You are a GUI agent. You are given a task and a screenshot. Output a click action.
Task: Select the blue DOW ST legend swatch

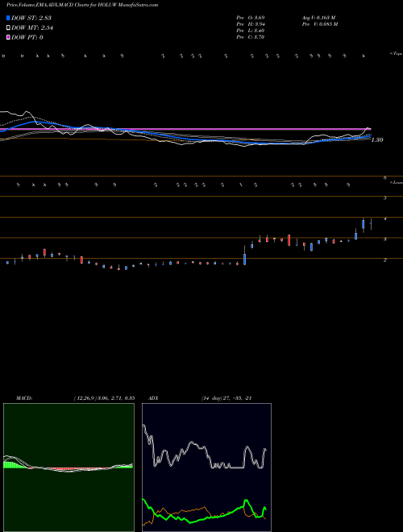tap(8, 18)
